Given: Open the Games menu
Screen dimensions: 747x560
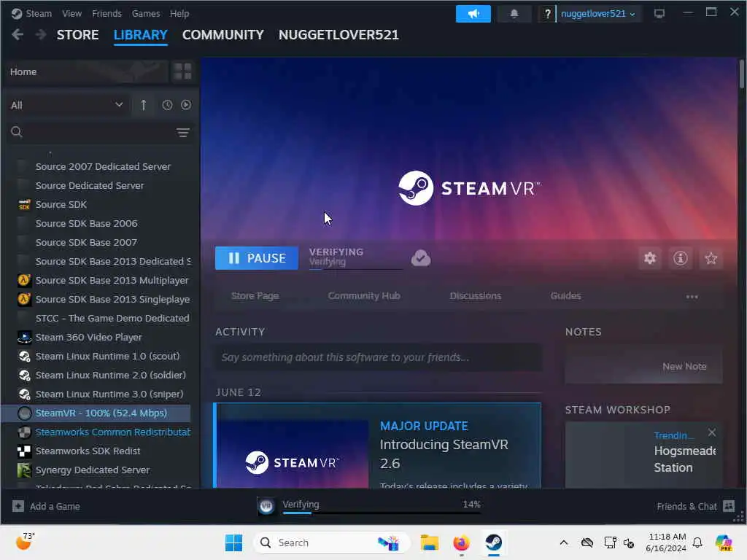Looking at the screenshot, I should (x=146, y=13).
